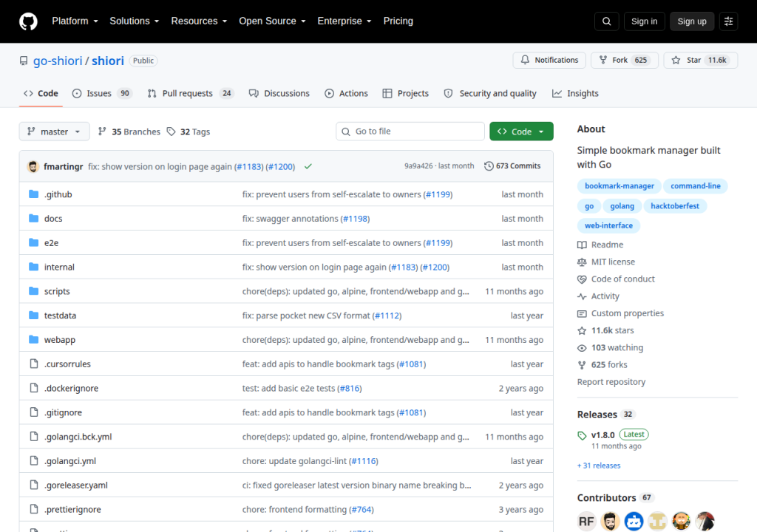757x532 pixels.
Task: Open the Report repository link
Action: (x=611, y=382)
